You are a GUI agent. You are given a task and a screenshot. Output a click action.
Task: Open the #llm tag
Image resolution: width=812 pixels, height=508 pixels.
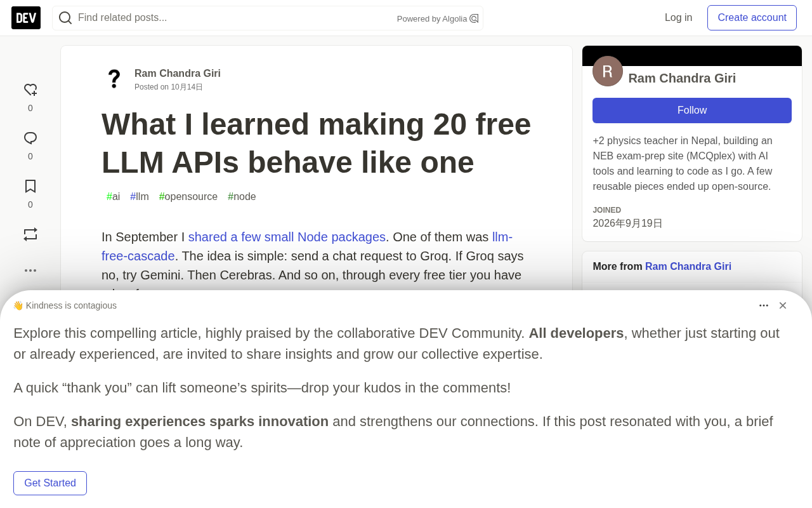140,197
